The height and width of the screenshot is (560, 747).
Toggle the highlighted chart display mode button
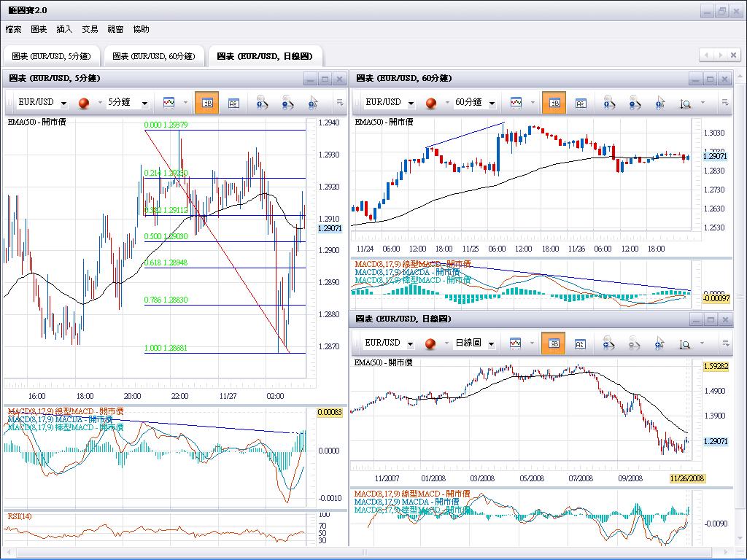click(x=206, y=102)
